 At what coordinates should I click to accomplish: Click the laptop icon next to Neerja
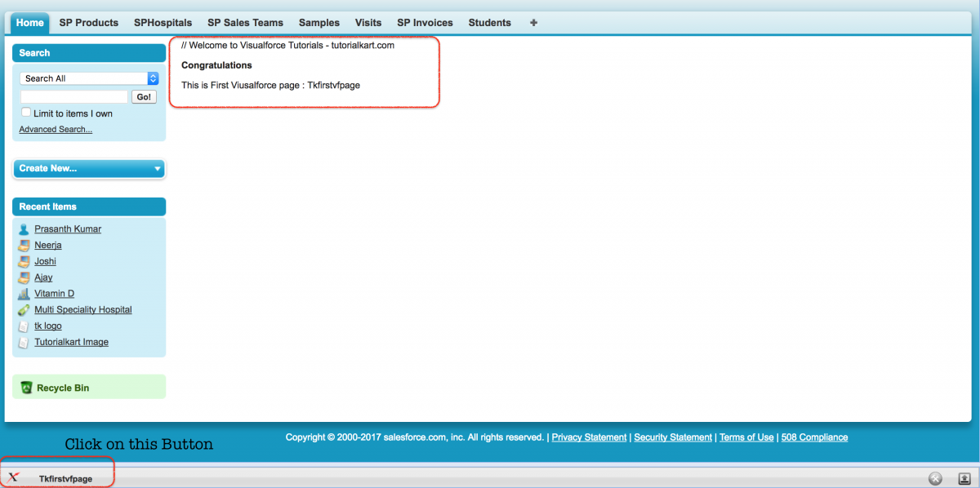[x=24, y=246]
